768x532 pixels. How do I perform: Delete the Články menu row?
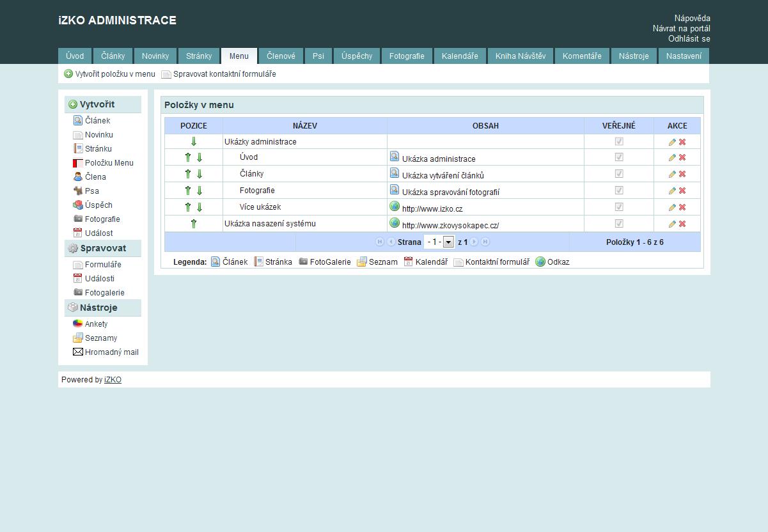click(x=682, y=174)
